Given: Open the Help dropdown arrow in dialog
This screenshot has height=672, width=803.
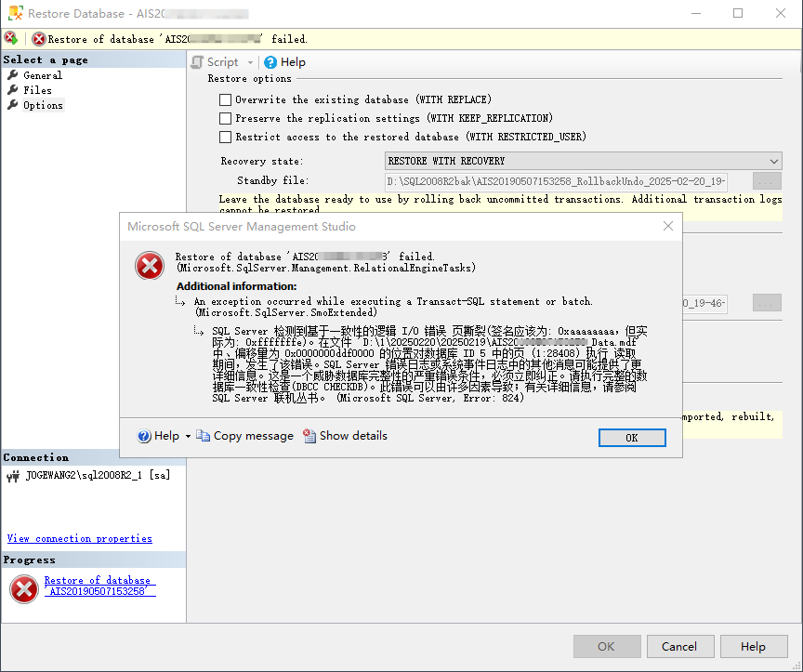Looking at the screenshot, I should tap(188, 436).
